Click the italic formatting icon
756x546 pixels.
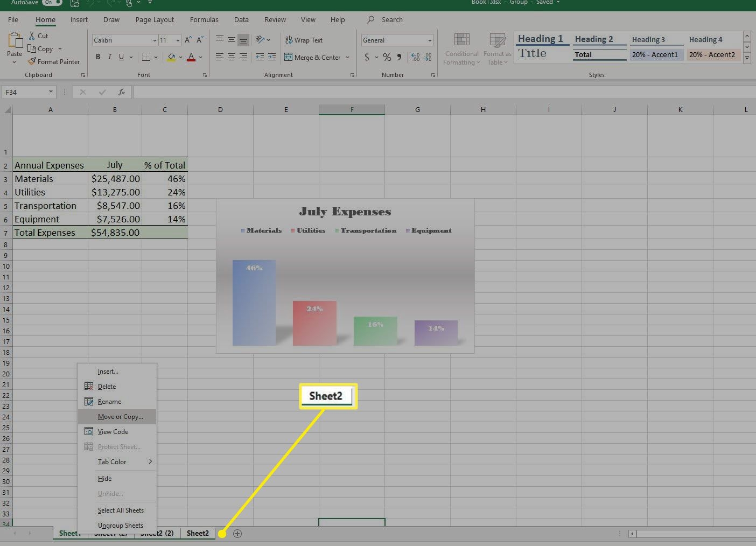tap(110, 57)
